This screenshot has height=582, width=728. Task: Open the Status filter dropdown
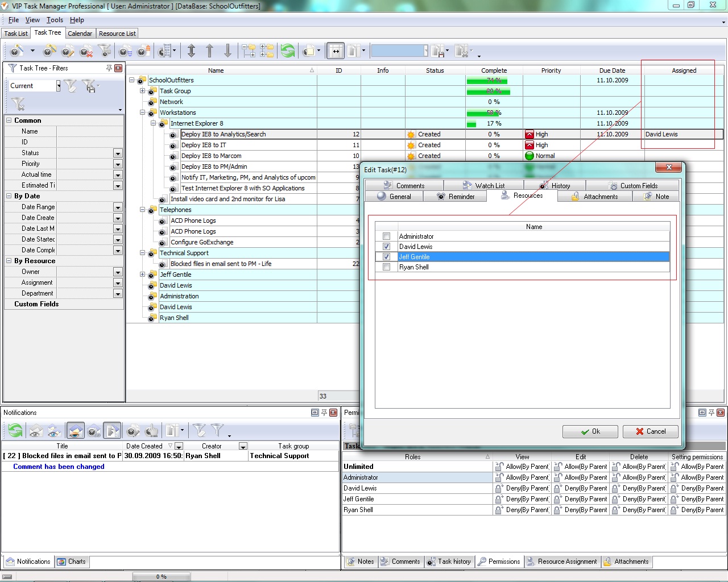tap(118, 153)
